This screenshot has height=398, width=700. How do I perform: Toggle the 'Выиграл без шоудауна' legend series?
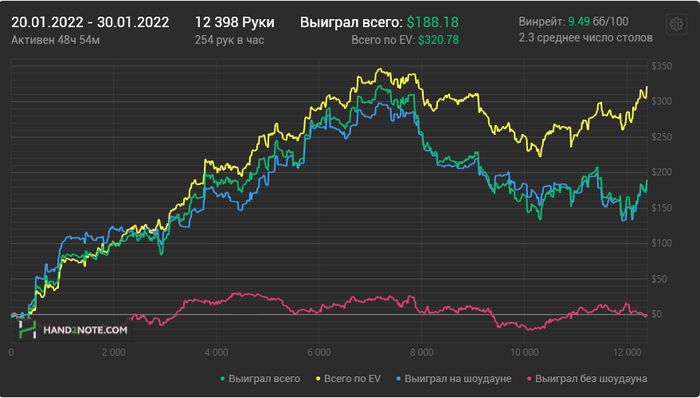(587, 379)
